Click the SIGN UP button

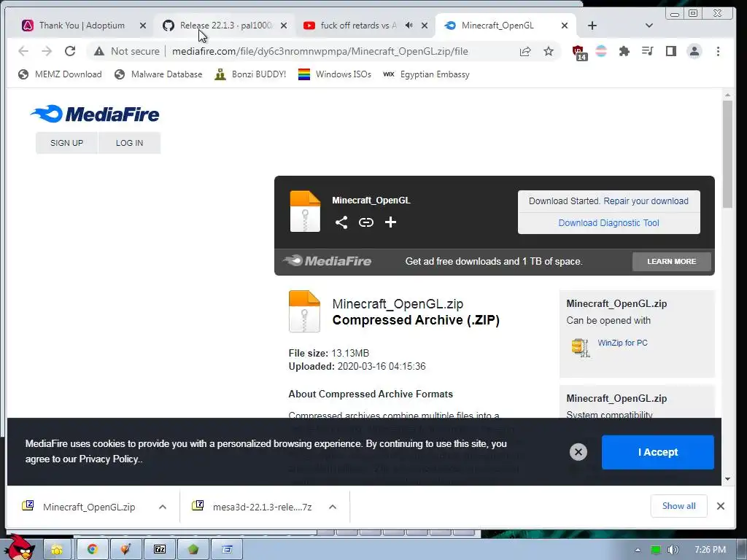[66, 143]
